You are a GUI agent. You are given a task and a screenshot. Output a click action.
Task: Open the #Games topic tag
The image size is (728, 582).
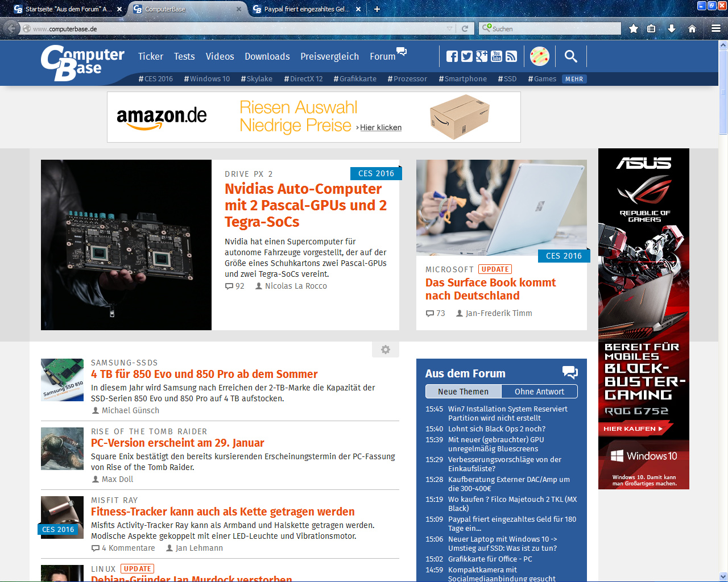pos(543,79)
